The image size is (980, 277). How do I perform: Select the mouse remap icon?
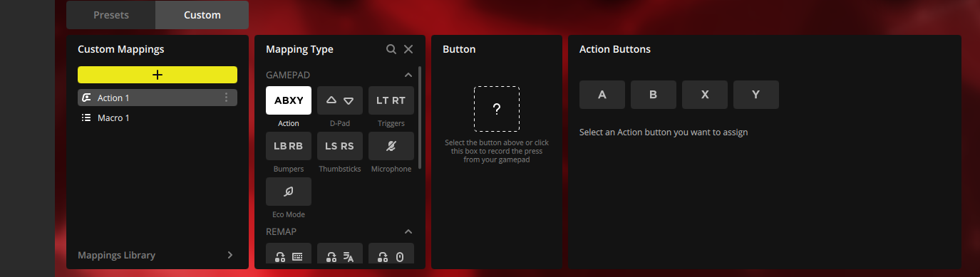(391, 254)
